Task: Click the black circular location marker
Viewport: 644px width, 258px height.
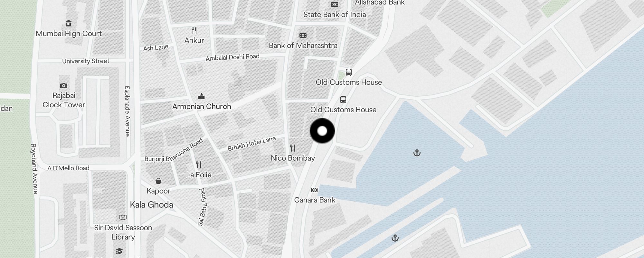Action: point(322,131)
